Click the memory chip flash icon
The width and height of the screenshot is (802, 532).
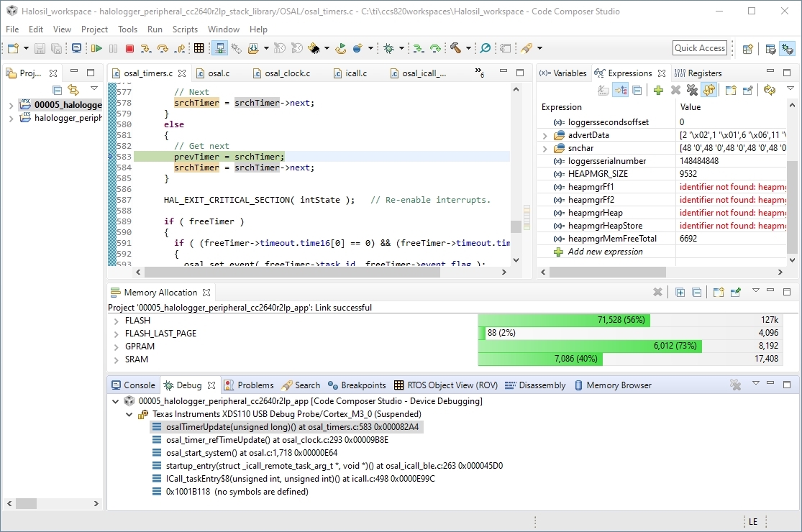pyautogui.click(x=314, y=49)
